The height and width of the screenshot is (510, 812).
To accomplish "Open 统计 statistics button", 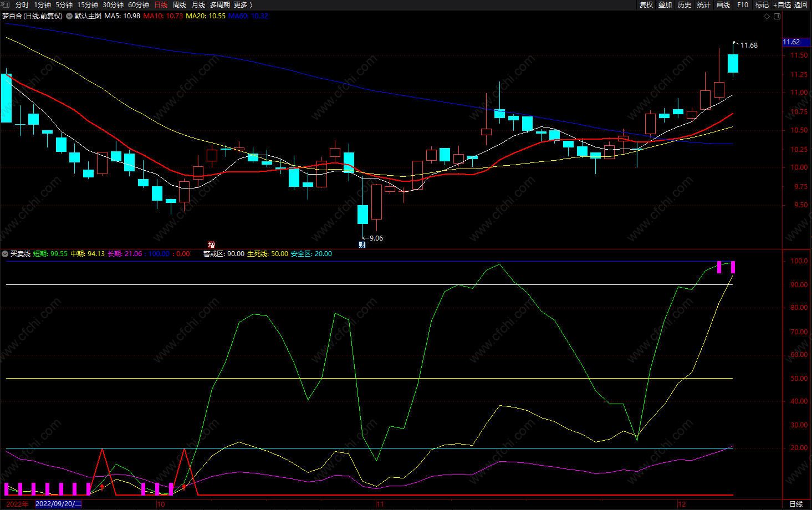I will click(x=704, y=4).
